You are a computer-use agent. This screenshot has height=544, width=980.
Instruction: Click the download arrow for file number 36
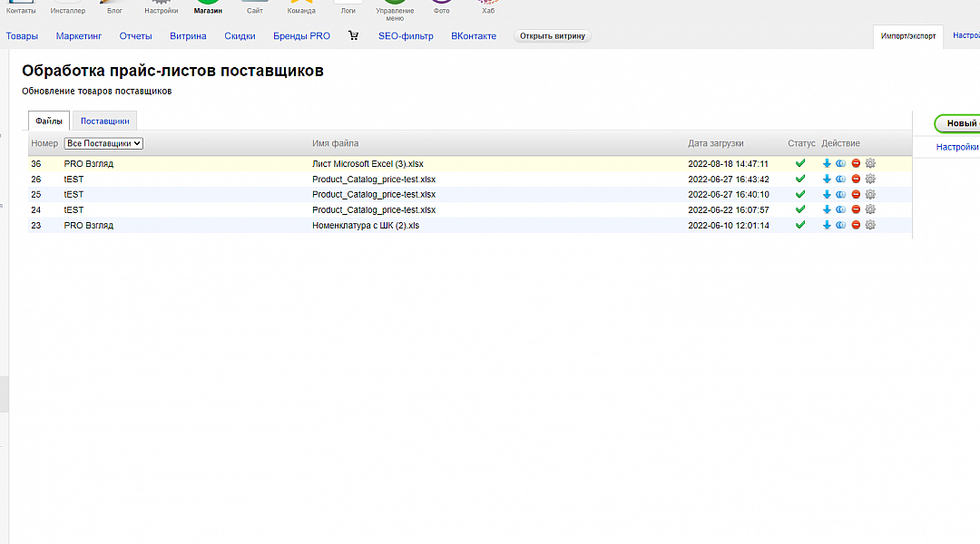(827, 164)
